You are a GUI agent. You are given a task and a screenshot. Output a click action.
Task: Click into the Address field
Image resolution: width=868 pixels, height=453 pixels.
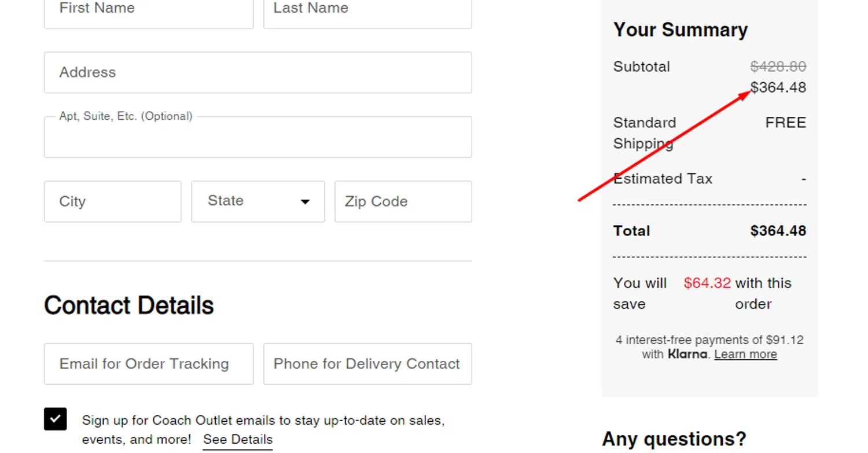[x=258, y=72]
